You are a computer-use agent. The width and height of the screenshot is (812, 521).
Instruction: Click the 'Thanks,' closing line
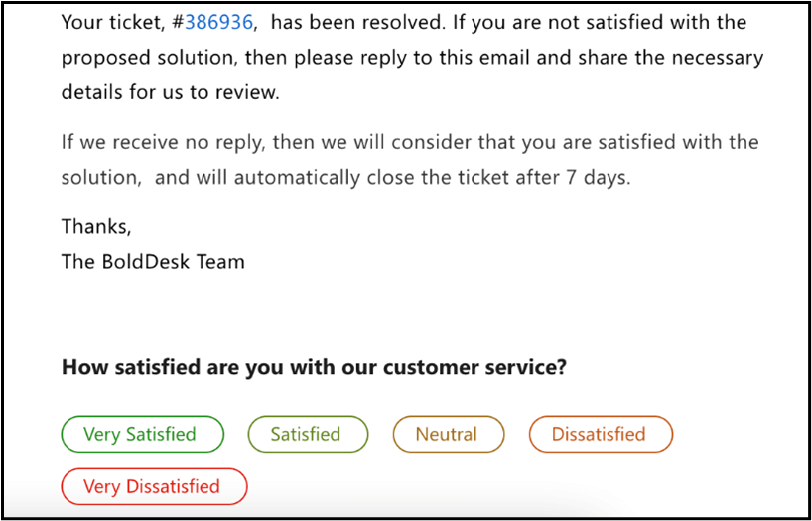(x=96, y=226)
